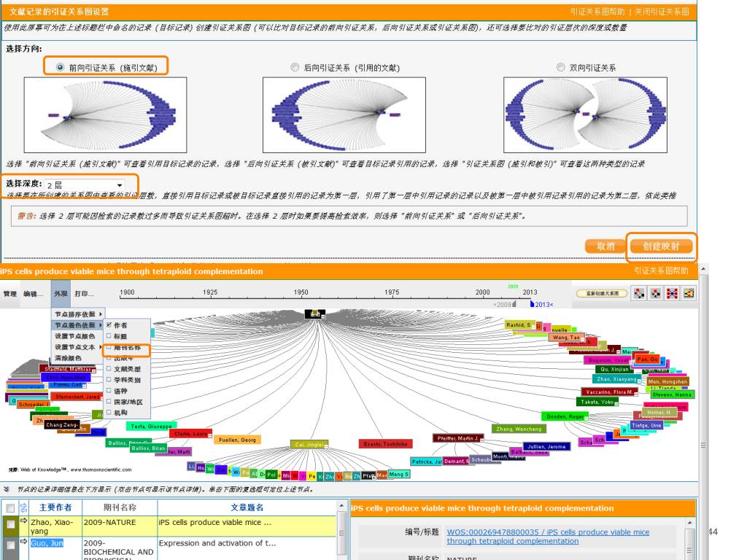This screenshot has height=560, width=747.
Task: Check the 期刊名称 coloring checkbox
Action: (x=109, y=348)
